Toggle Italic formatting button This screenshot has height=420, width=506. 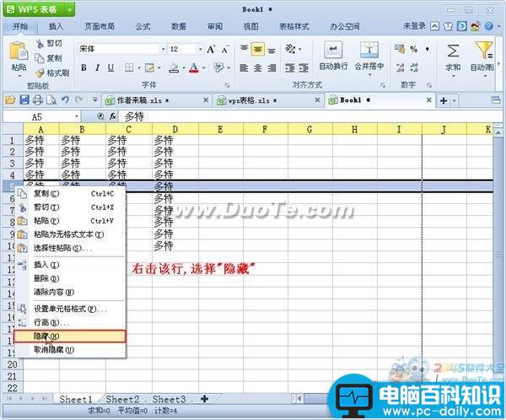(x=97, y=67)
